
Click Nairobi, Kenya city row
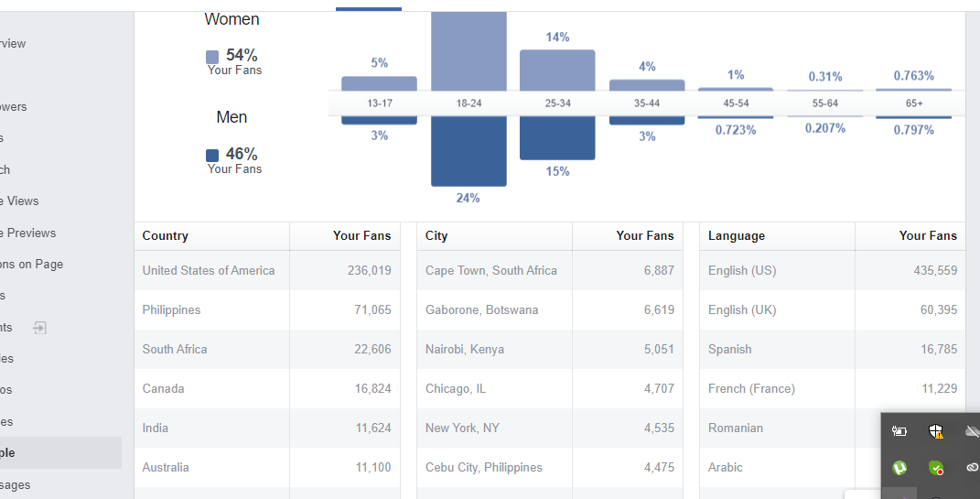(x=550, y=350)
